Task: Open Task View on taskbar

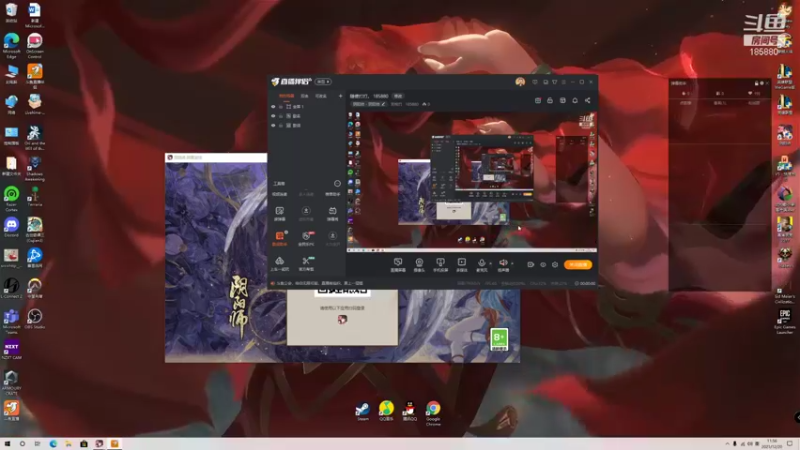Action: 37,444
